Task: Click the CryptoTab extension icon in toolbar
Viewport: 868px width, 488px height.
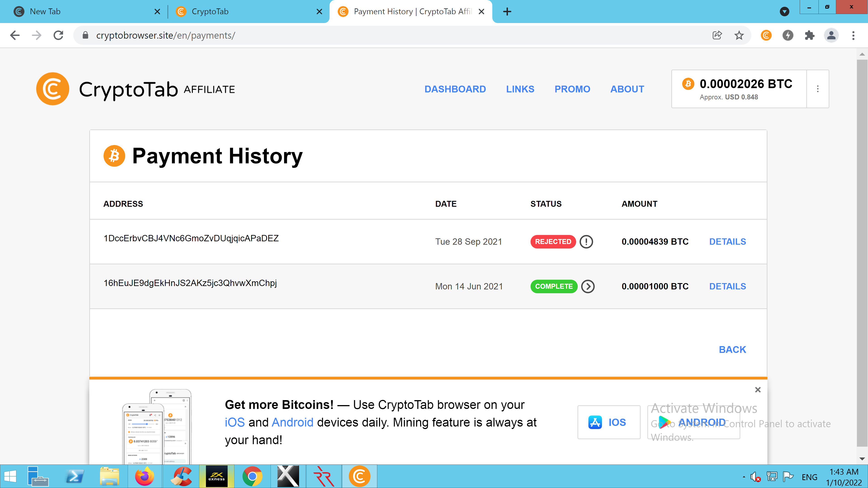Action: 766,35
